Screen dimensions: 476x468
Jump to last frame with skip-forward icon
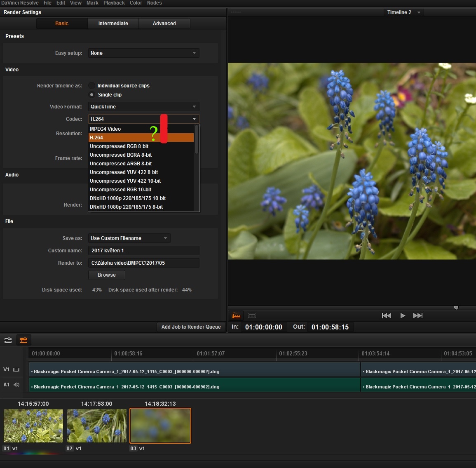tap(417, 316)
